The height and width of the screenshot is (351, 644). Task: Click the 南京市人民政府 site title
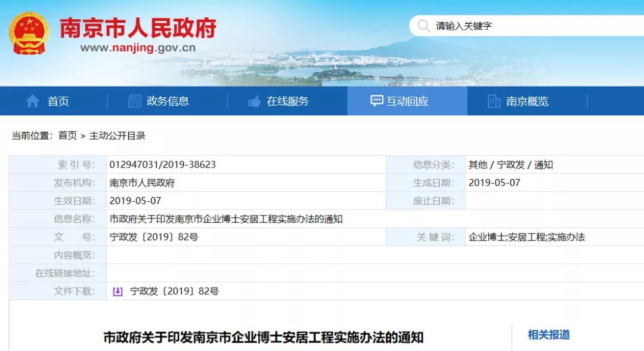coord(138,28)
